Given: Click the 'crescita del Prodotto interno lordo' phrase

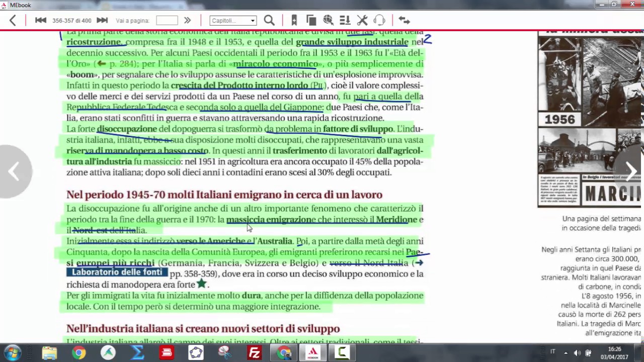Looking at the screenshot, I should (239, 85).
